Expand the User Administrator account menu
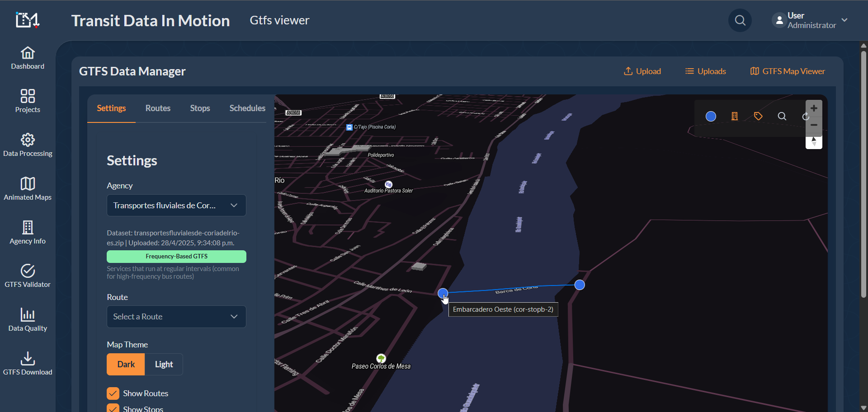The image size is (868, 412). [x=811, y=21]
